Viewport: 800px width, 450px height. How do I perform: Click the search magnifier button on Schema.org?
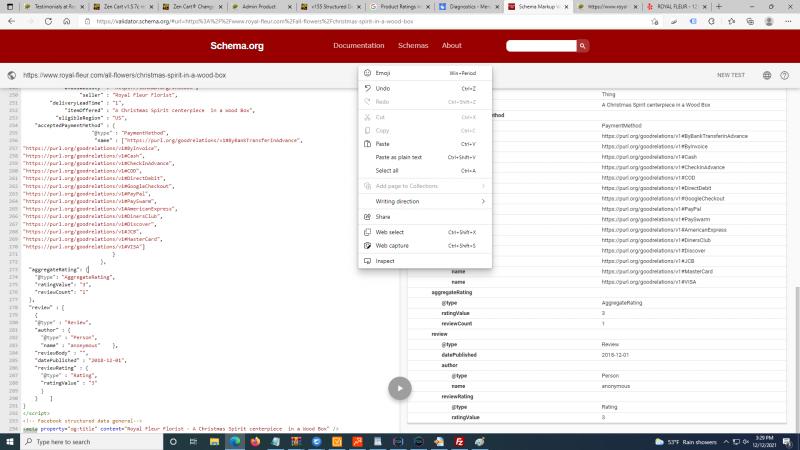(x=582, y=46)
